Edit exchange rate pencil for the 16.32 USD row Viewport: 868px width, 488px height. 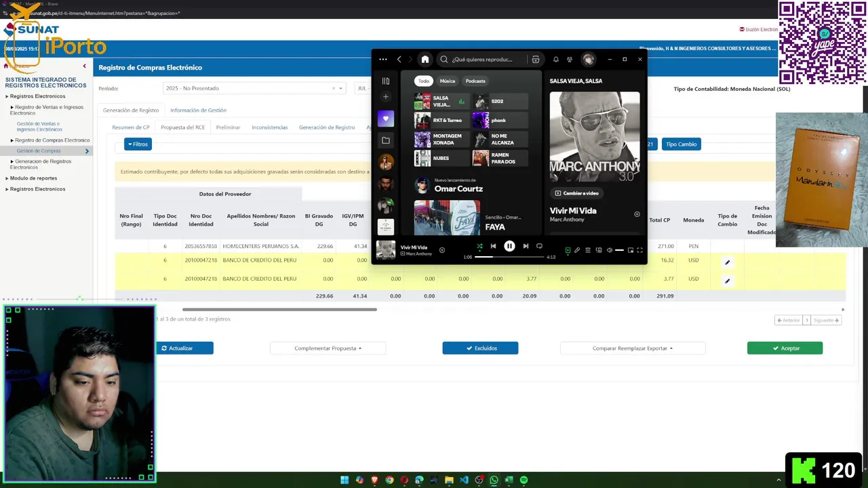(727, 262)
